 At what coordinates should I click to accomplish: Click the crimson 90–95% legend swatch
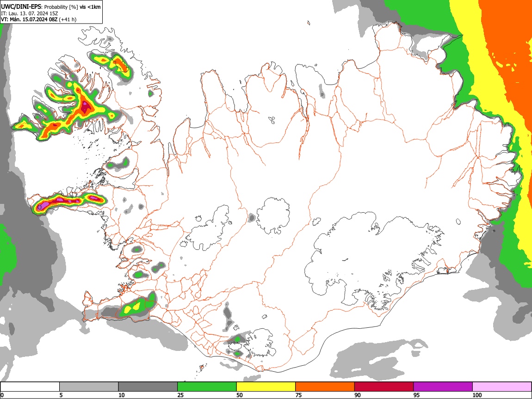pos(384,387)
